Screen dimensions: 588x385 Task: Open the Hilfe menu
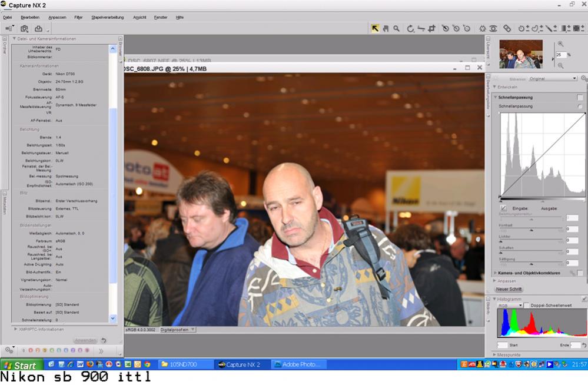point(180,17)
